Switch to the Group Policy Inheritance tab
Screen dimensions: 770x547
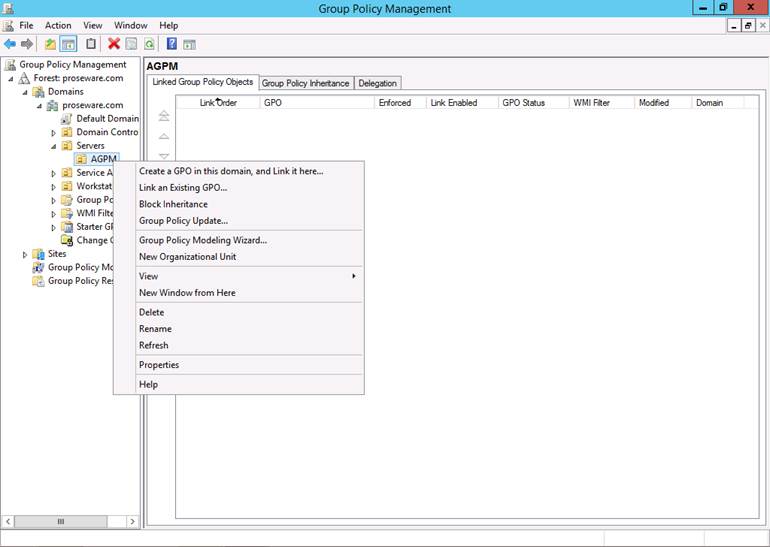pos(305,83)
